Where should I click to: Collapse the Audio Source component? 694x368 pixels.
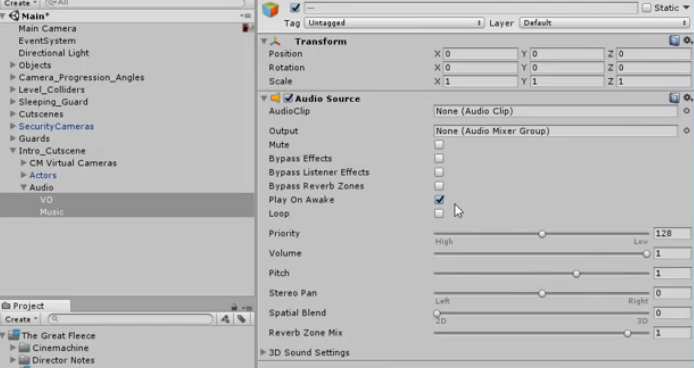[x=264, y=98]
